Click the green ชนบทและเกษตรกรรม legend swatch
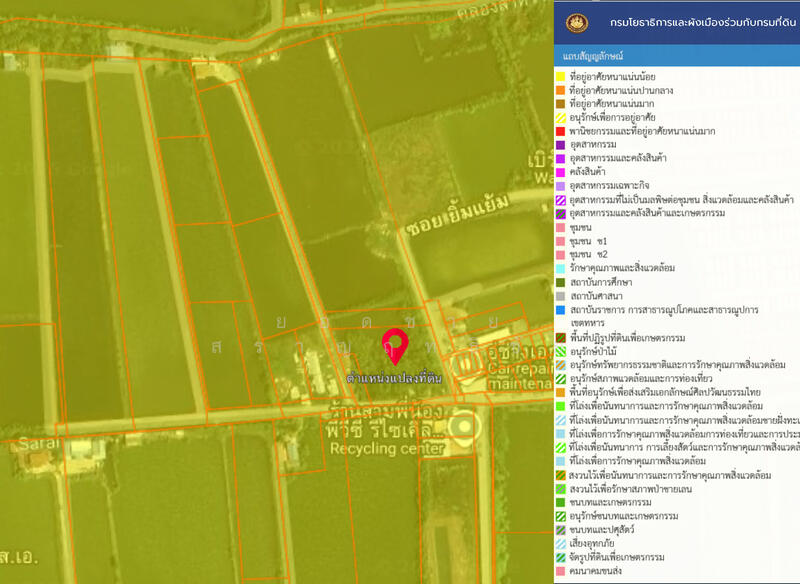 (x=560, y=502)
